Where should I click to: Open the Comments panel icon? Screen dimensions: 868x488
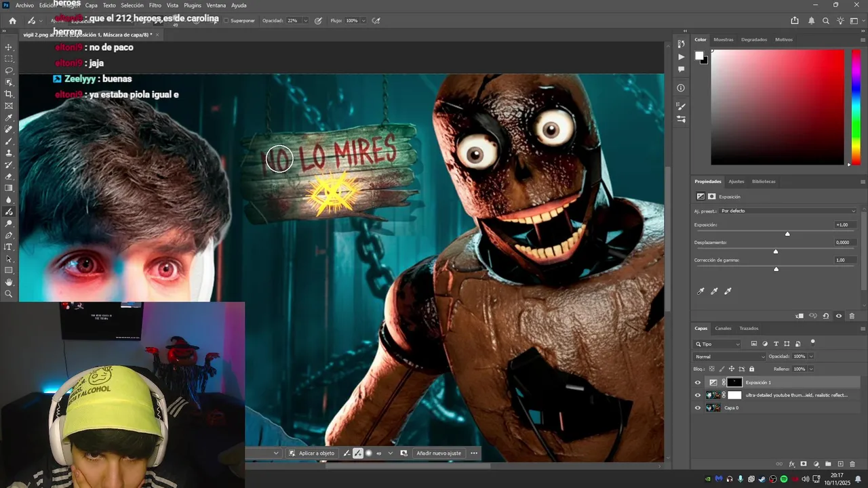click(681, 69)
